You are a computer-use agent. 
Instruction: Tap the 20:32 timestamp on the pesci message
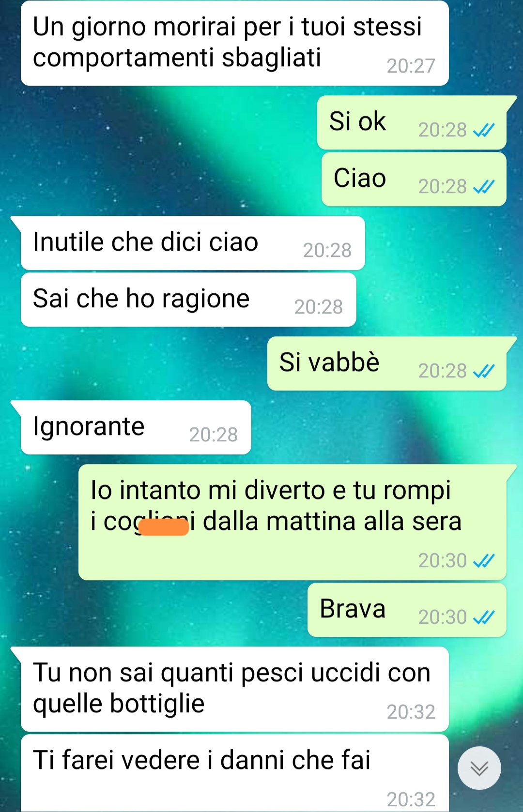click(411, 712)
